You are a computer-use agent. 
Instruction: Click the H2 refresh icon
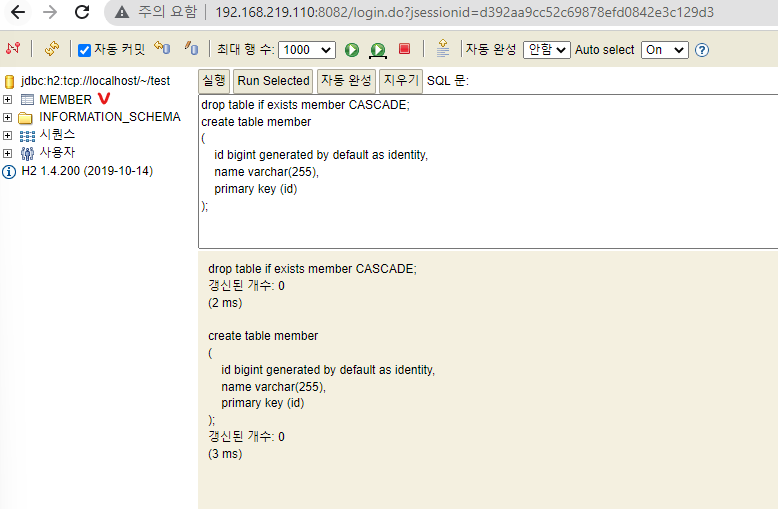52,49
